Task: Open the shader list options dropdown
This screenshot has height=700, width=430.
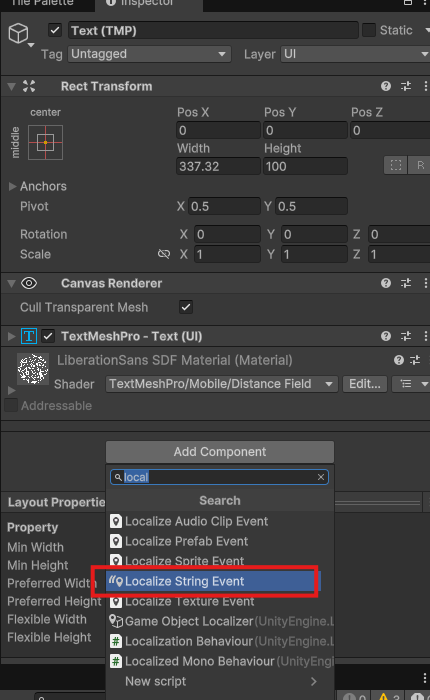Action: click(x=411, y=384)
